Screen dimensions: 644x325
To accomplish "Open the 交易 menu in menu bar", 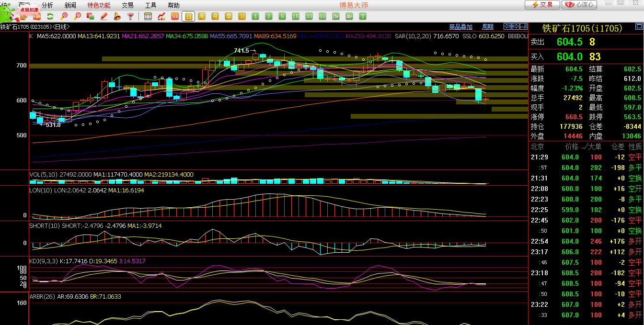I will [127, 5].
